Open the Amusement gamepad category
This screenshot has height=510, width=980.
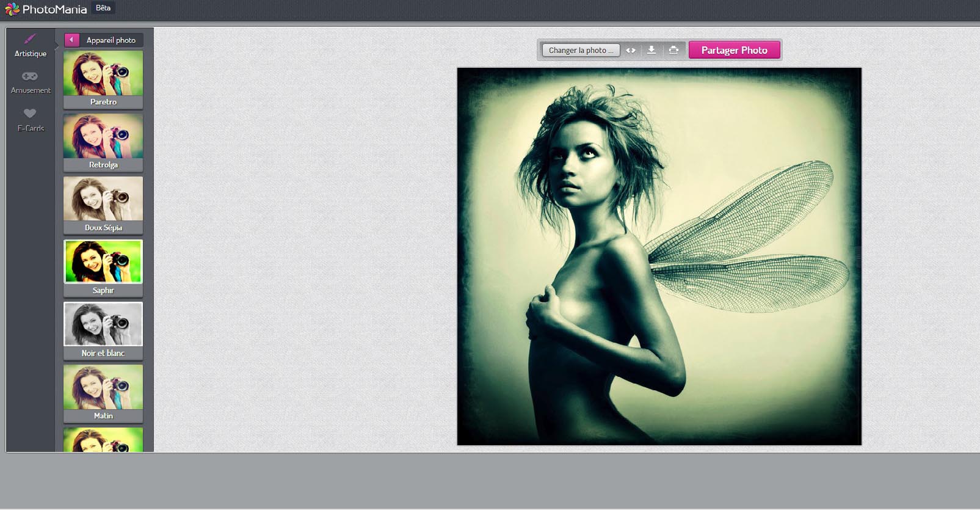30,76
